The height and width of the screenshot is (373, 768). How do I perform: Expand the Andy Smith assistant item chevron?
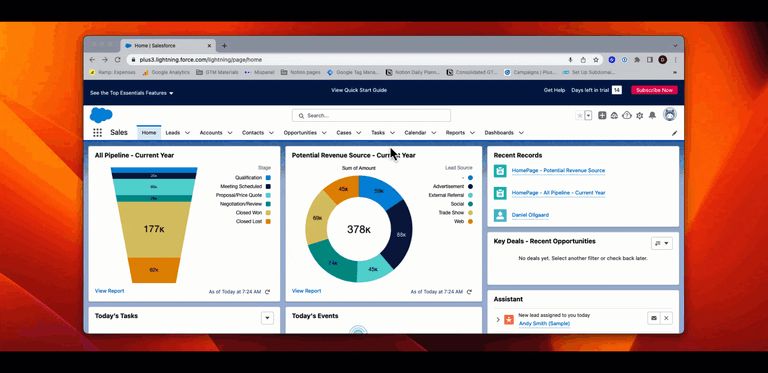coord(498,320)
